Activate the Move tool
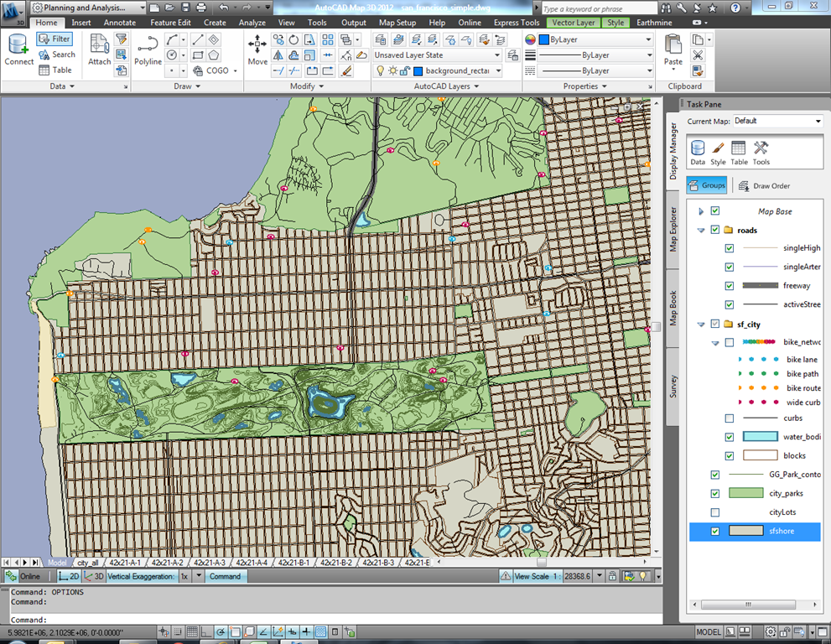 pos(257,49)
